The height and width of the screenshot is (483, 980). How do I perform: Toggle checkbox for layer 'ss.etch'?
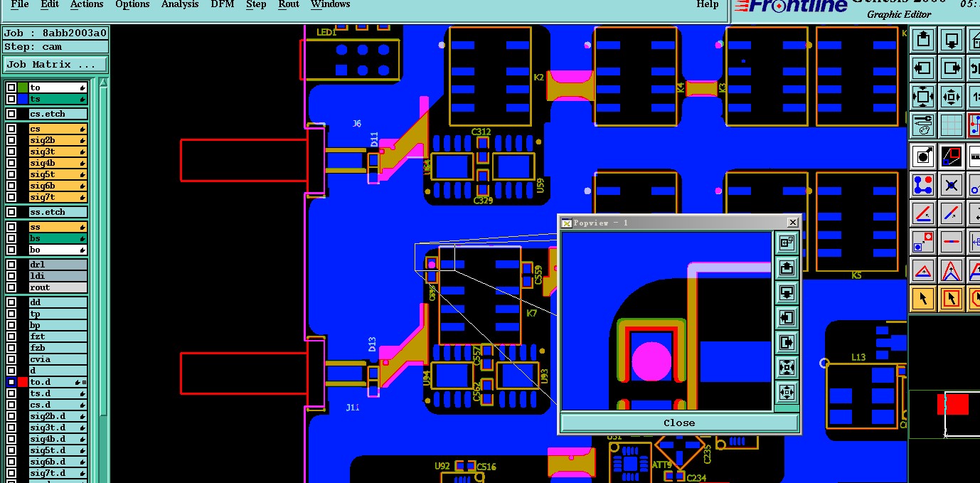[11, 212]
